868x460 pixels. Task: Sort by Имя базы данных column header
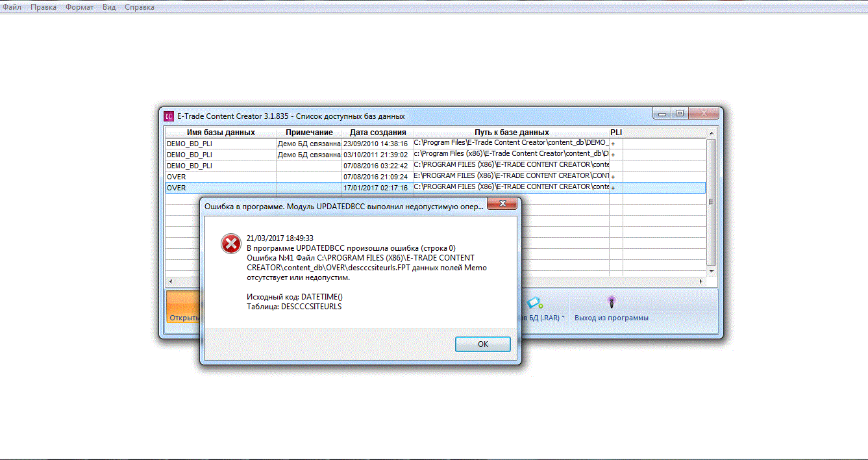pyautogui.click(x=221, y=133)
